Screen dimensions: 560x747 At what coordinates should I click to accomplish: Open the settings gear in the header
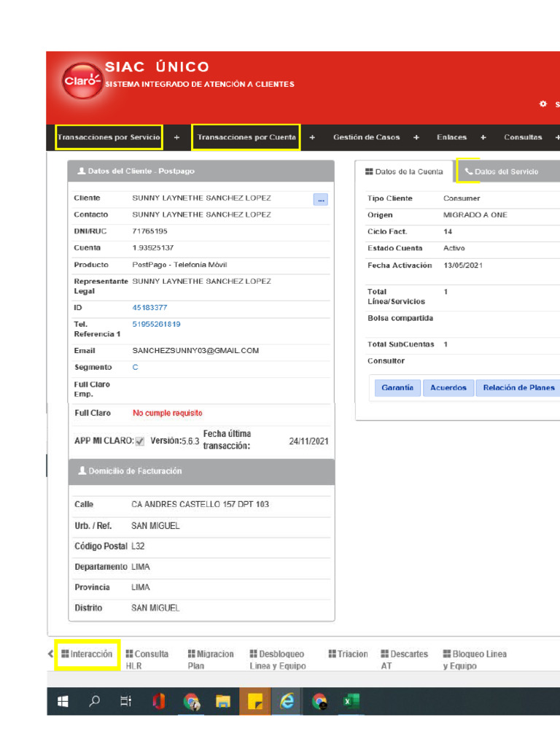tap(542, 104)
